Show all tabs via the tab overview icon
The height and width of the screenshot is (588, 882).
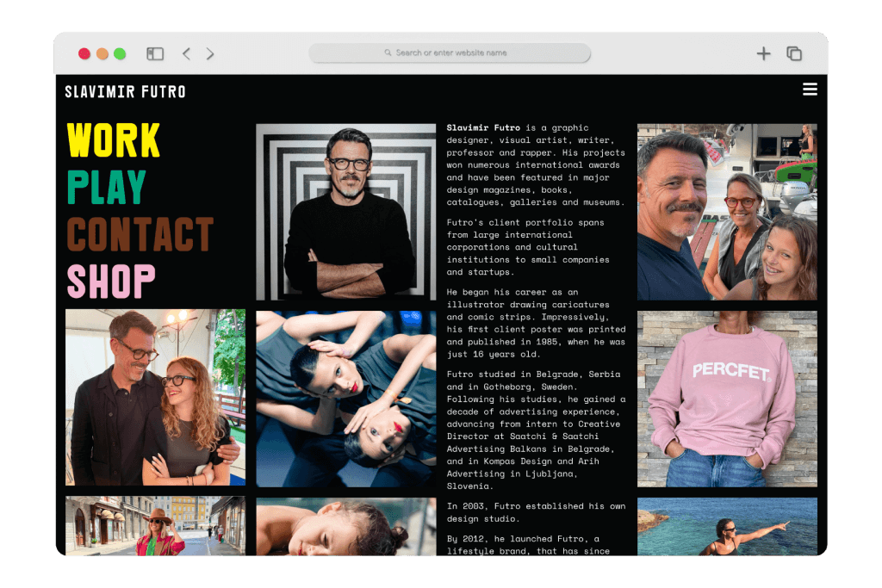point(793,53)
